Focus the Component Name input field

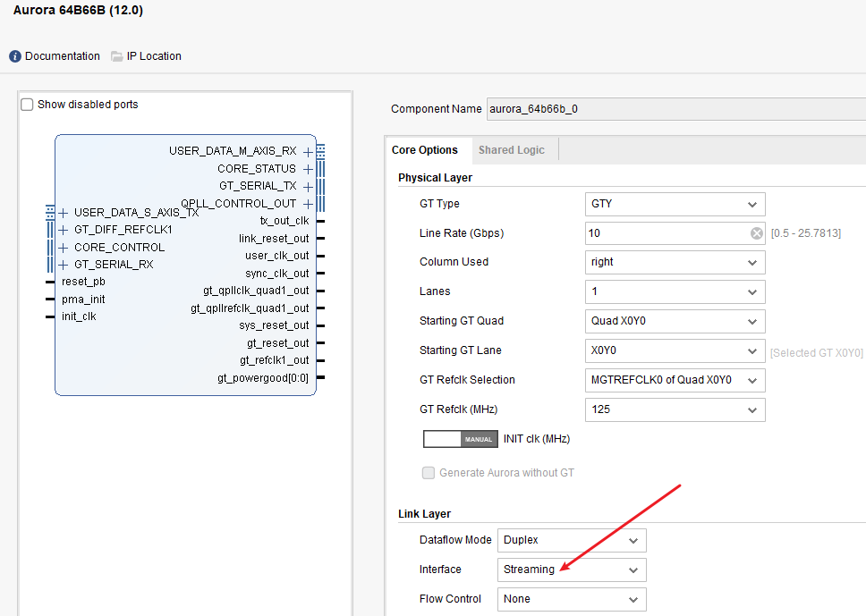point(676,109)
